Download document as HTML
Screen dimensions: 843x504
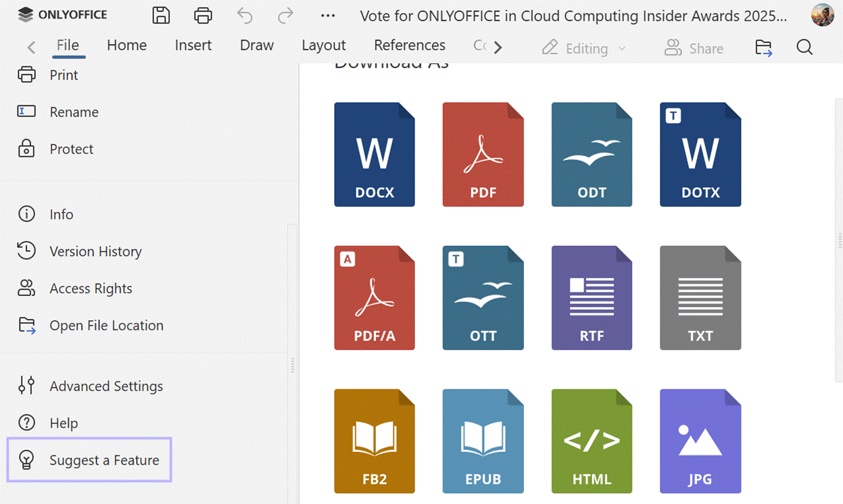tap(592, 441)
